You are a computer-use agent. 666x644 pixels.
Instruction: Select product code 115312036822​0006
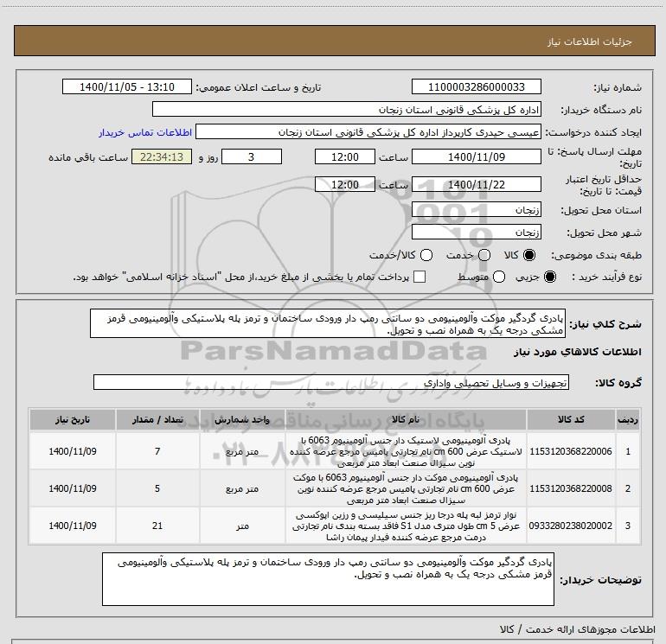(571, 451)
